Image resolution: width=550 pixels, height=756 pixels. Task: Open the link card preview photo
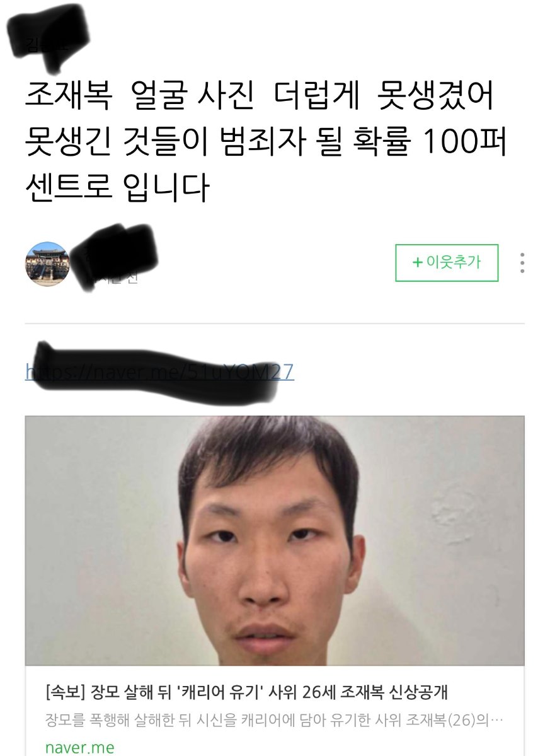pos(275,540)
